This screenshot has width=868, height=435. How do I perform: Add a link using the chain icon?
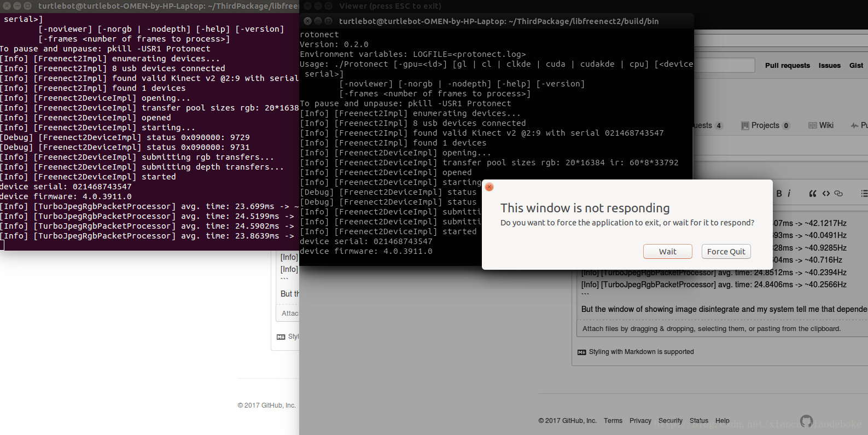click(838, 193)
